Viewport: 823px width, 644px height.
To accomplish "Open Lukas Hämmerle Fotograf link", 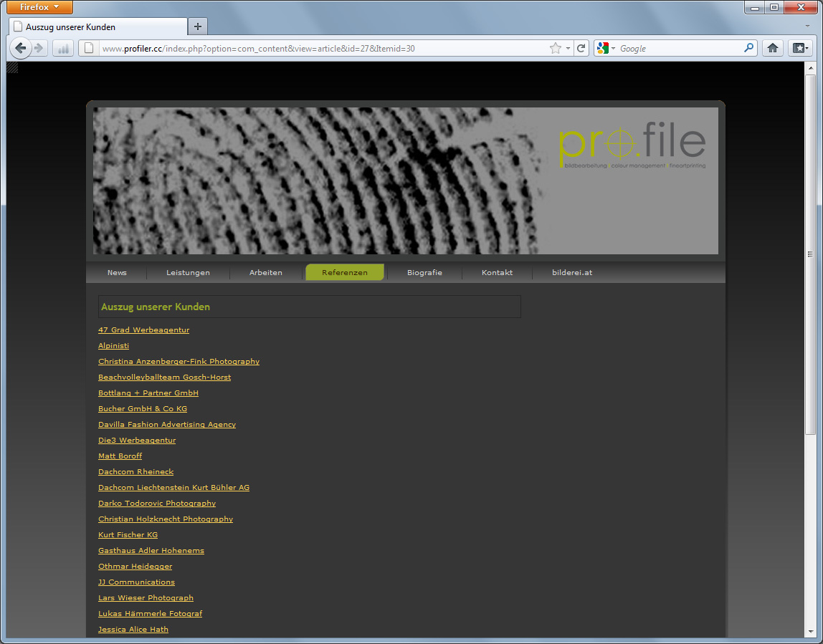I will click(x=150, y=613).
